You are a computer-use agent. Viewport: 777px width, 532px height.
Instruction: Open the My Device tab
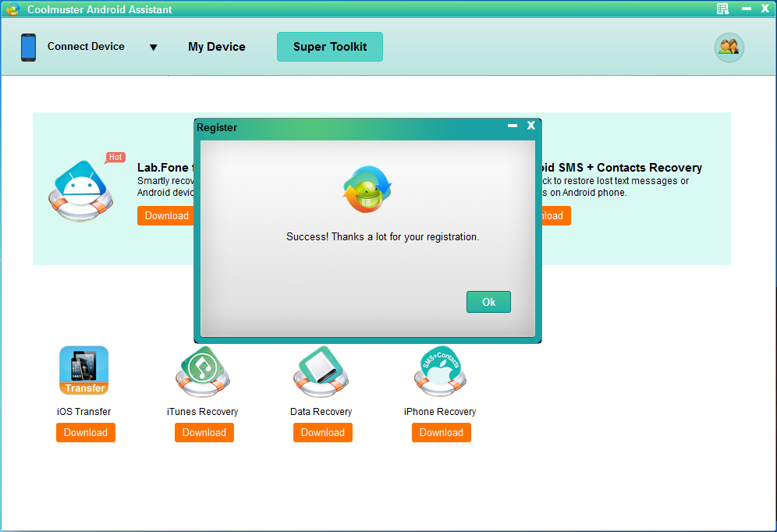pyautogui.click(x=217, y=47)
